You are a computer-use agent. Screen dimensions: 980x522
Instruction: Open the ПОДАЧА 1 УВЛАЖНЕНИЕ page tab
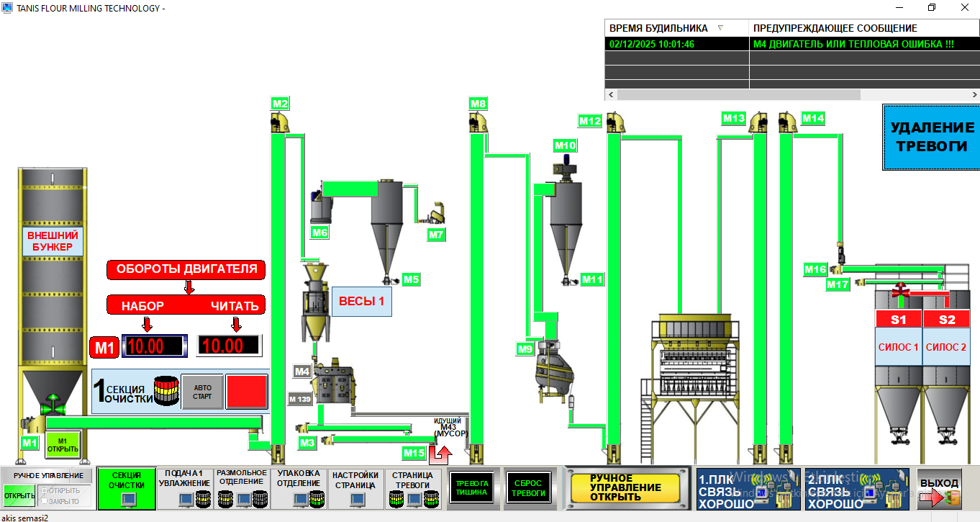[x=184, y=489]
